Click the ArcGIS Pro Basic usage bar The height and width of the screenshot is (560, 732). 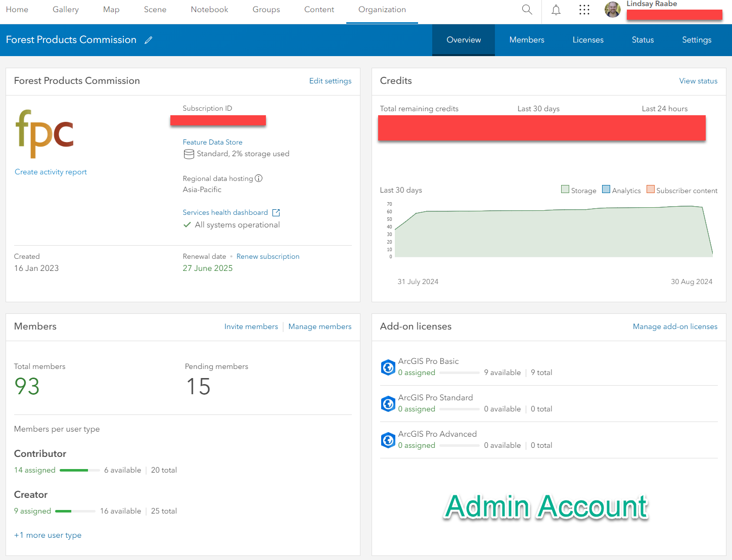pyautogui.click(x=460, y=373)
